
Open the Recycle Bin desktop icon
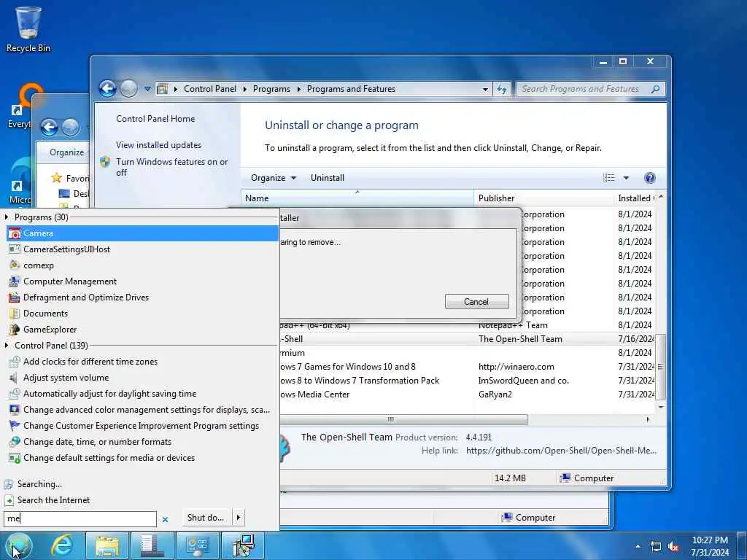(28, 29)
